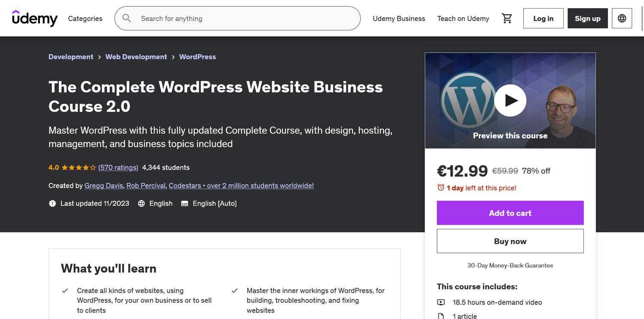Click inside the search field
This screenshot has width=644, height=319.
[x=245, y=18]
